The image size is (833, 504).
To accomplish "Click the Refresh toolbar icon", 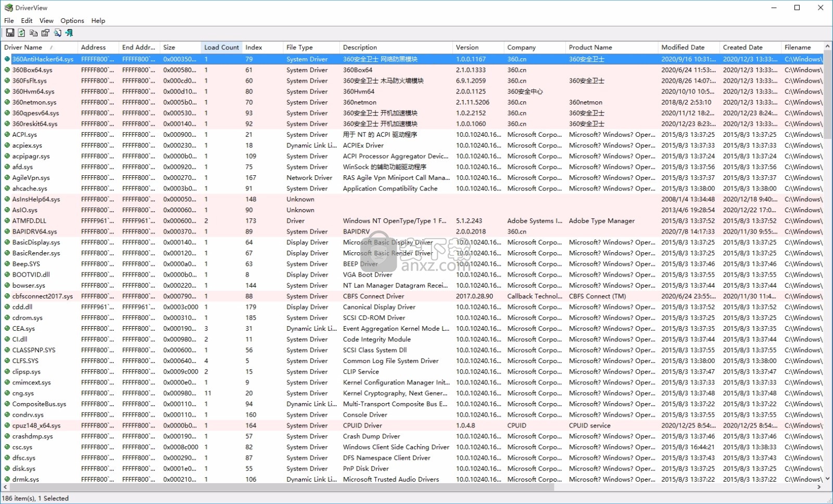I will (21, 33).
